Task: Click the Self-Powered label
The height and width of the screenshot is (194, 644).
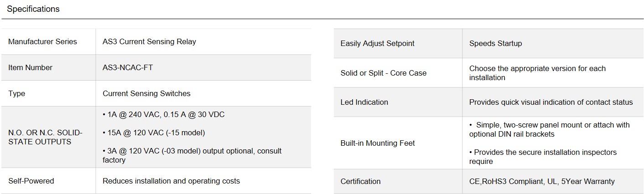Action: [x=31, y=181]
